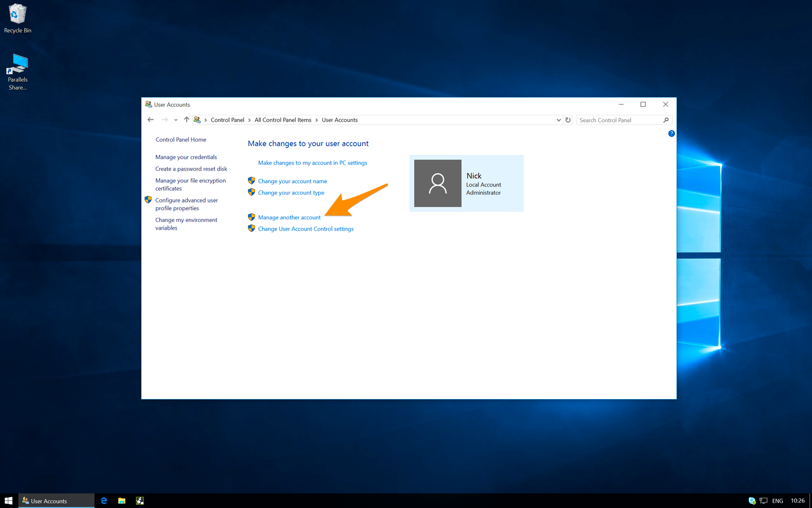Click Change your account type

tap(291, 193)
